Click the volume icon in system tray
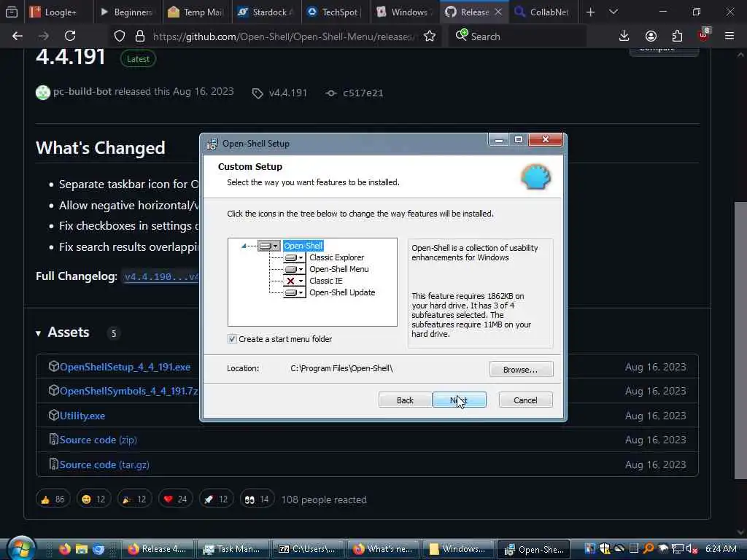 [692, 549]
